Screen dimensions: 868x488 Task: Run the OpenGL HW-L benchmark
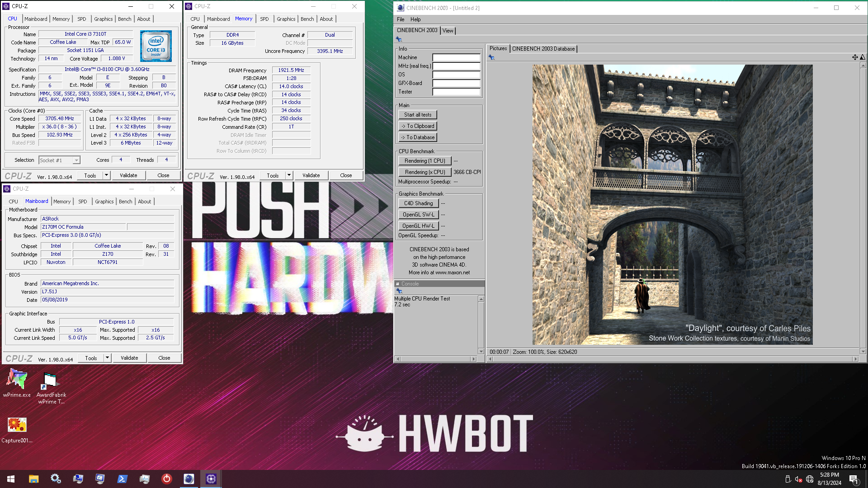coord(419,226)
